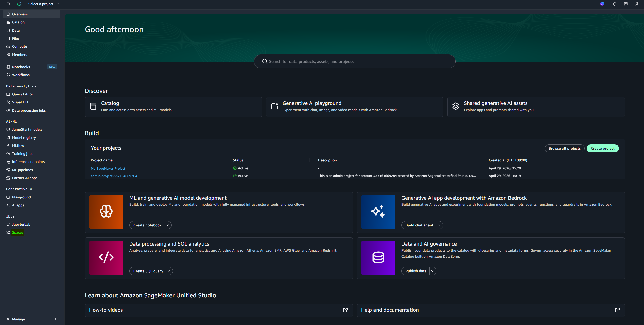Image resolution: width=644 pixels, height=325 pixels.
Task: Click the ML brain tile icon
Action: click(x=106, y=212)
